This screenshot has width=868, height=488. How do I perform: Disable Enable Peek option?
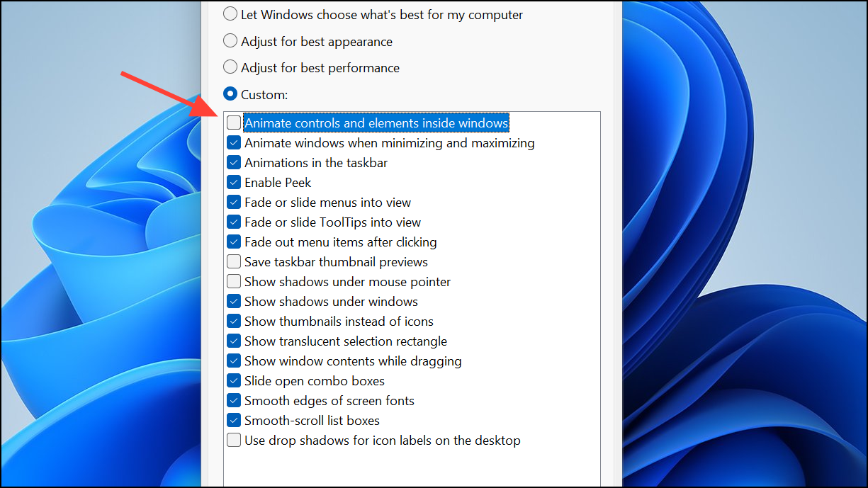coord(234,182)
